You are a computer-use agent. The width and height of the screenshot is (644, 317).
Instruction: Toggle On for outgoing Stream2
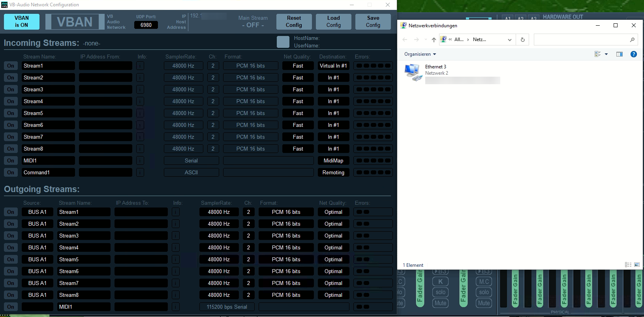click(x=11, y=224)
